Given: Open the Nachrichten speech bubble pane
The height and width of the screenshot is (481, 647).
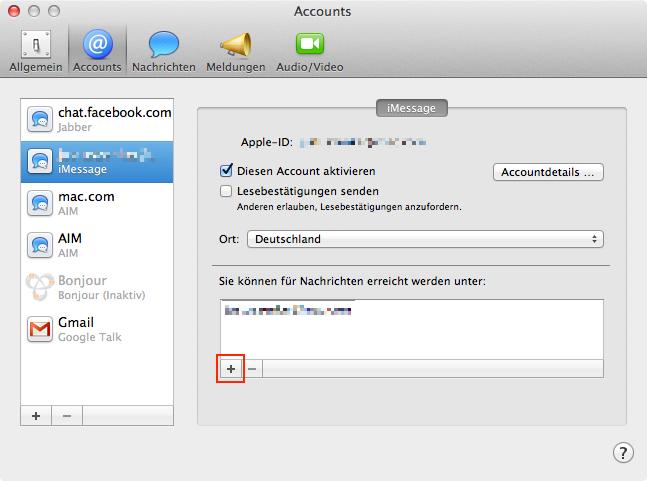Looking at the screenshot, I should (x=164, y=51).
